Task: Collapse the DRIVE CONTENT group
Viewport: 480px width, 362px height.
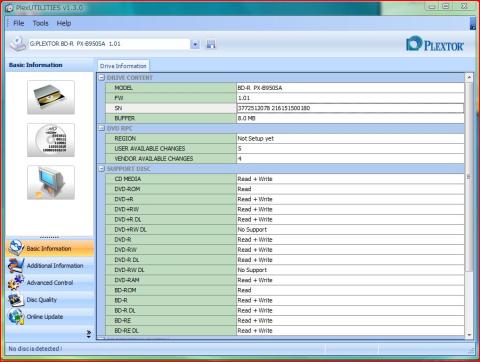Action: 102,78
